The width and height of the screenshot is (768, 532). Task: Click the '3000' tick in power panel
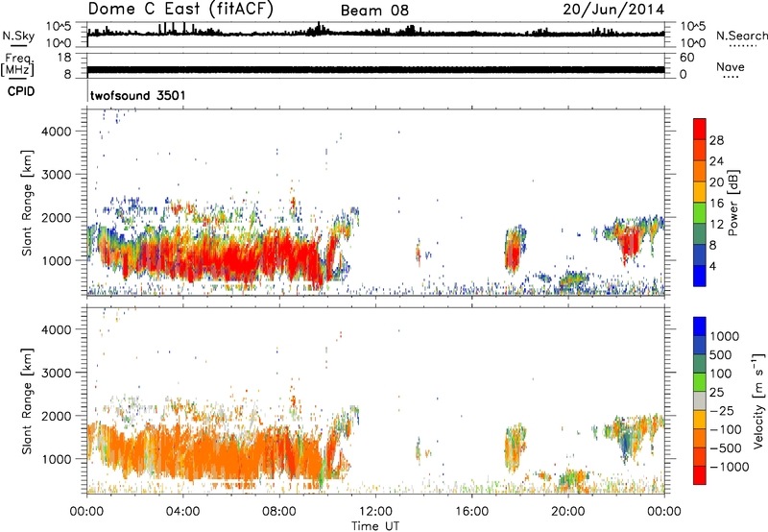56,175
